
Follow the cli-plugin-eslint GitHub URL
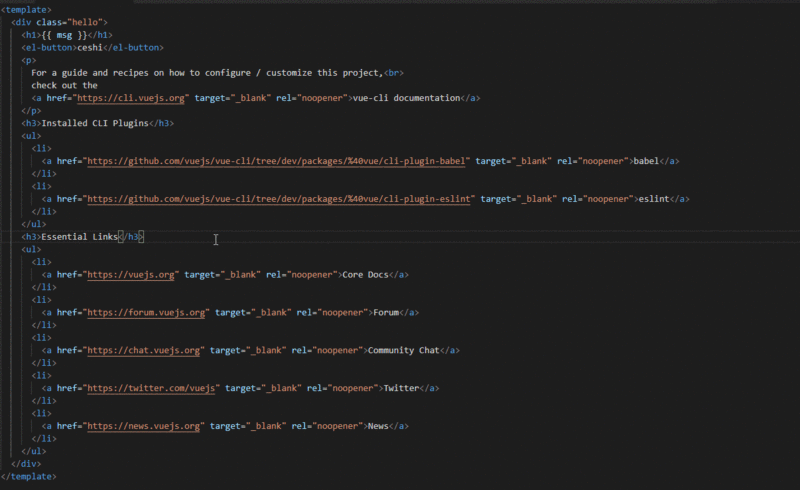279,199
